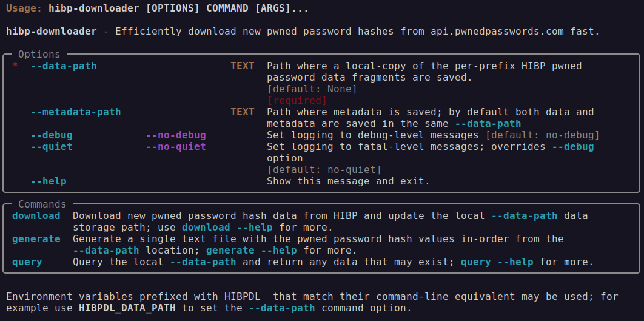This screenshot has height=321, width=644.
Task: Click HIBPDL_DATA_PATH environment variable text
Action: 127,308
